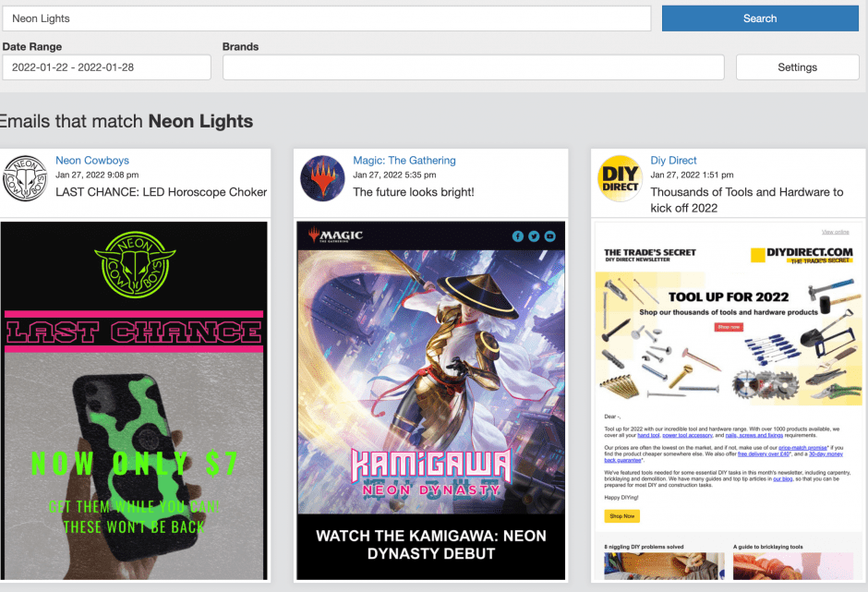
Task: Open the Settings button
Action: click(x=797, y=67)
